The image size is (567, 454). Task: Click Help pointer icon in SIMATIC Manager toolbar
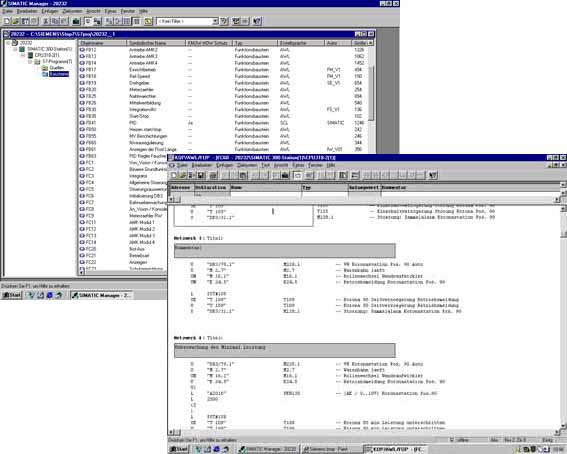(257, 21)
